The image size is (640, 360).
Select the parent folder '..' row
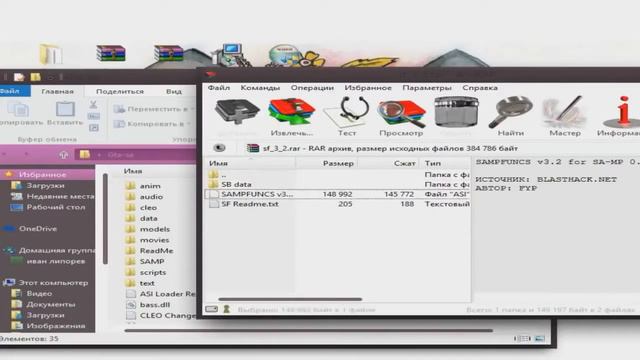[x=337, y=175]
